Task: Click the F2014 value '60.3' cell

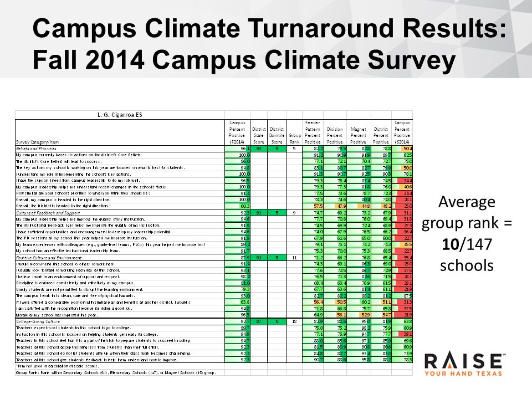Action: tap(237, 206)
